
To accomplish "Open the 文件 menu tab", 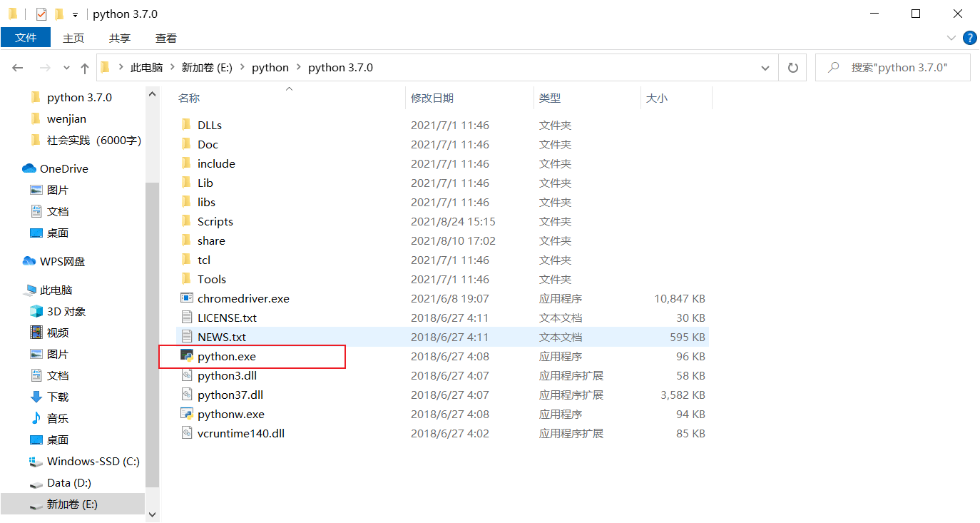I will click(x=26, y=38).
